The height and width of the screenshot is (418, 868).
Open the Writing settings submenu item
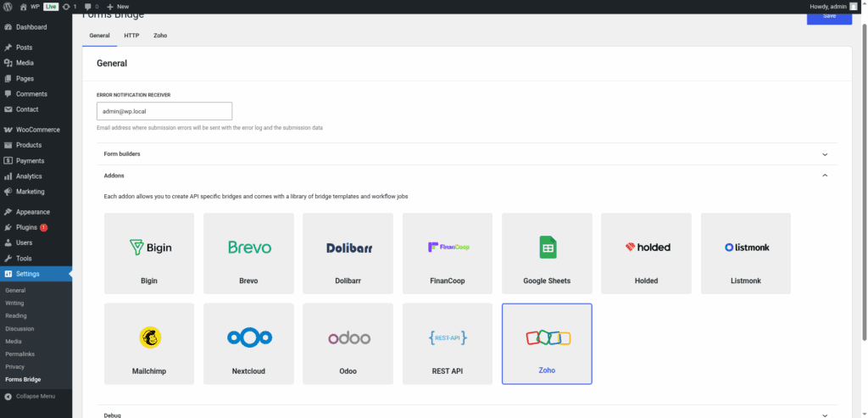click(x=14, y=303)
